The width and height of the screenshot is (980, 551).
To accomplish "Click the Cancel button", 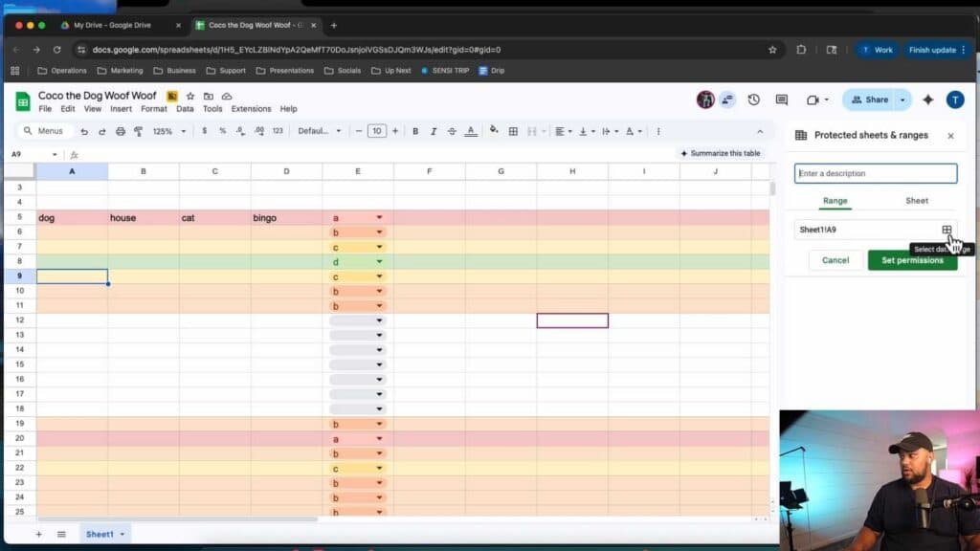I will (835, 260).
